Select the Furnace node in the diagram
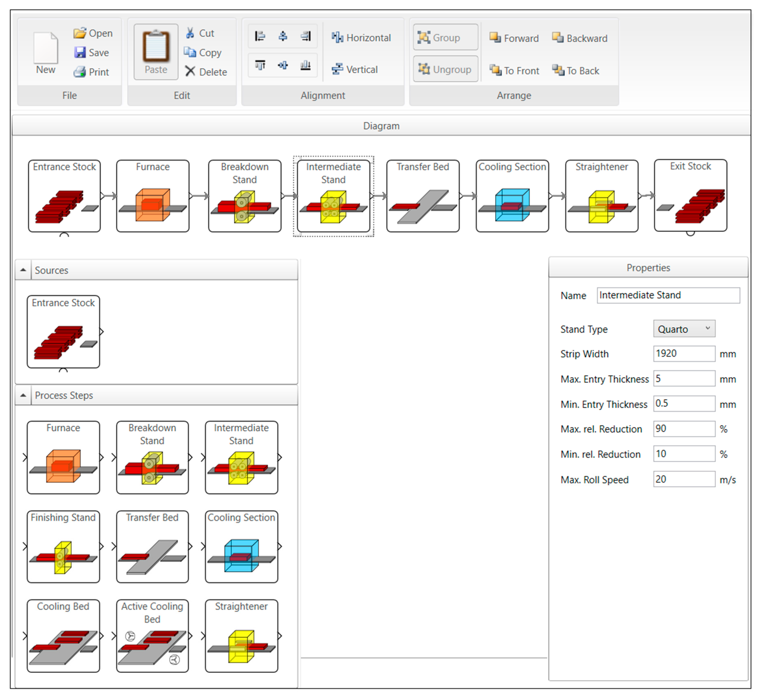 pyautogui.click(x=153, y=196)
